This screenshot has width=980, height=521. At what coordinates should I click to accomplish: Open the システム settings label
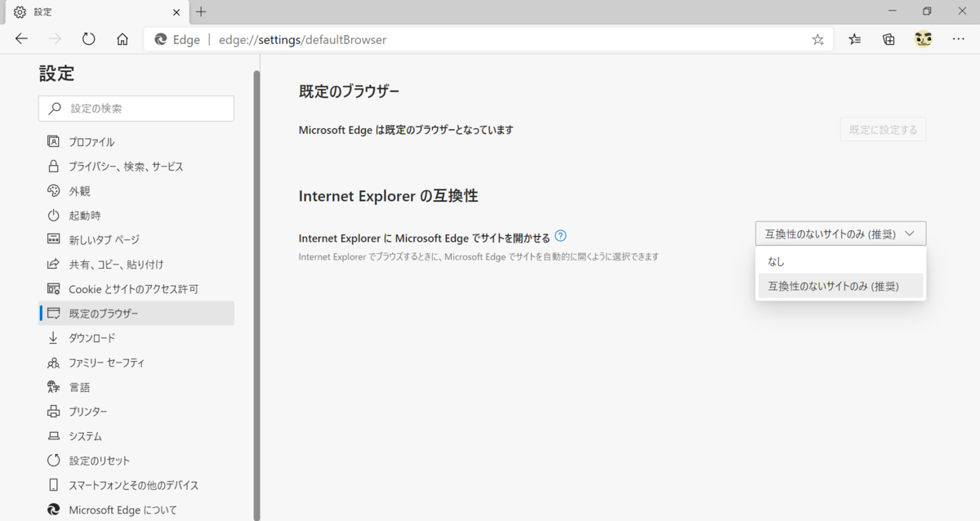click(x=85, y=435)
